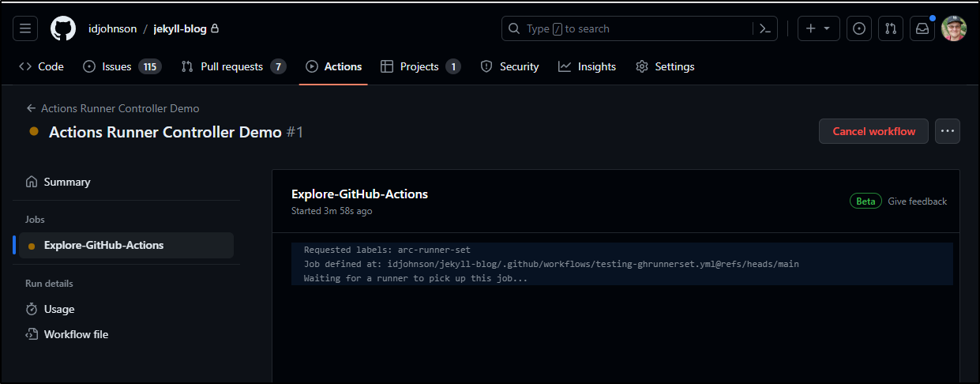Image resolution: width=980 pixels, height=384 pixels.
Task: Switch to the Pull requests tab
Action: [233, 66]
